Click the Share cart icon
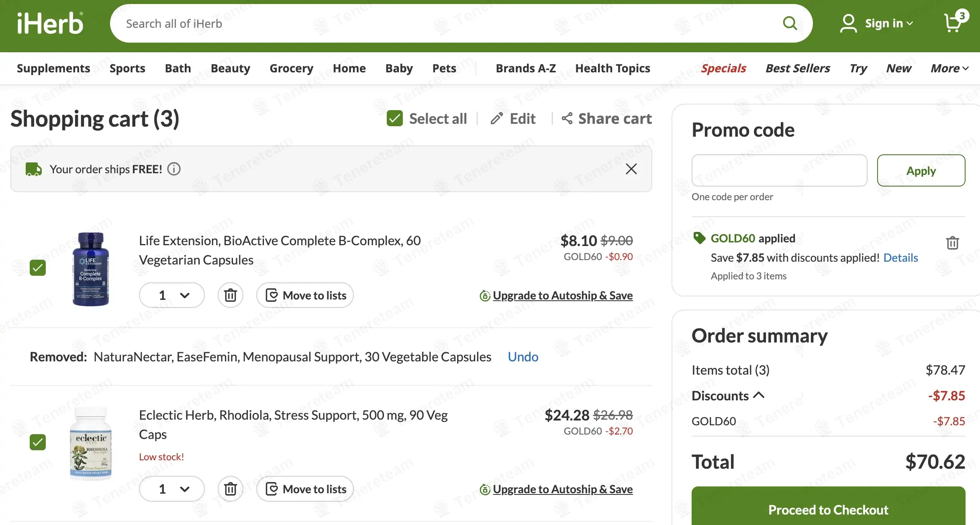The width and height of the screenshot is (980, 525). [x=567, y=119]
